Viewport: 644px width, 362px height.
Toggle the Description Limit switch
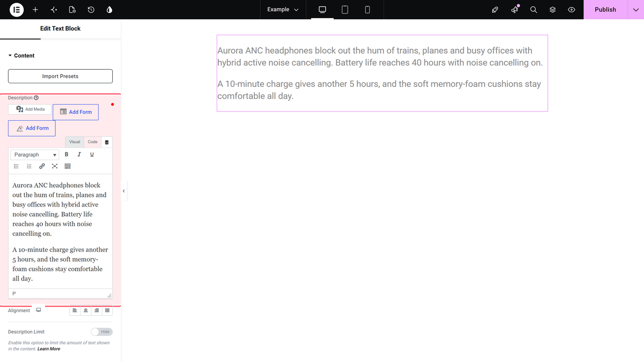(101, 332)
